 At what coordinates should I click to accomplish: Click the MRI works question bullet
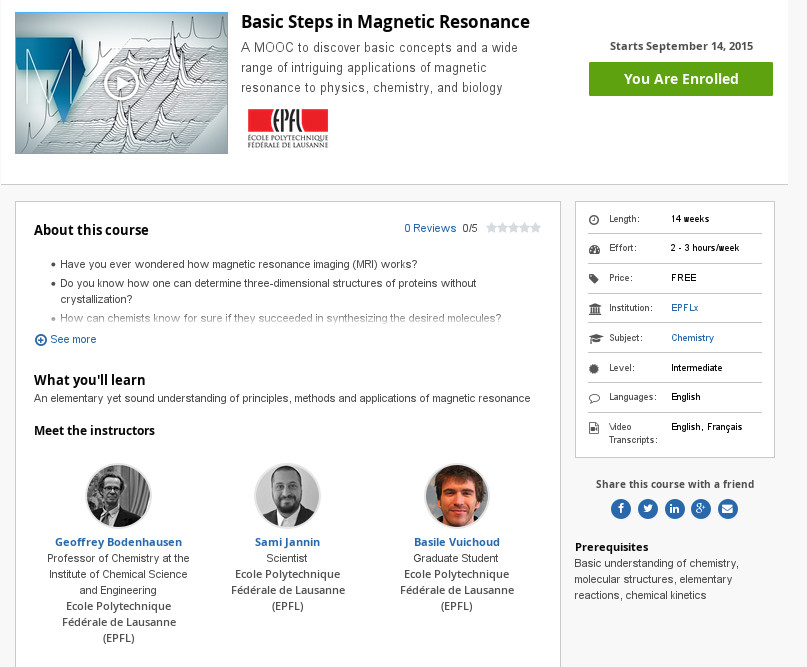[x=238, y=264]
